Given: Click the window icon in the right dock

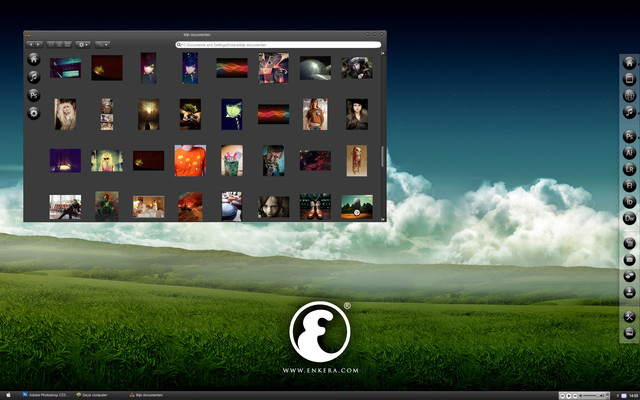Looking at the screenshot, I should [x=629, y=79].
